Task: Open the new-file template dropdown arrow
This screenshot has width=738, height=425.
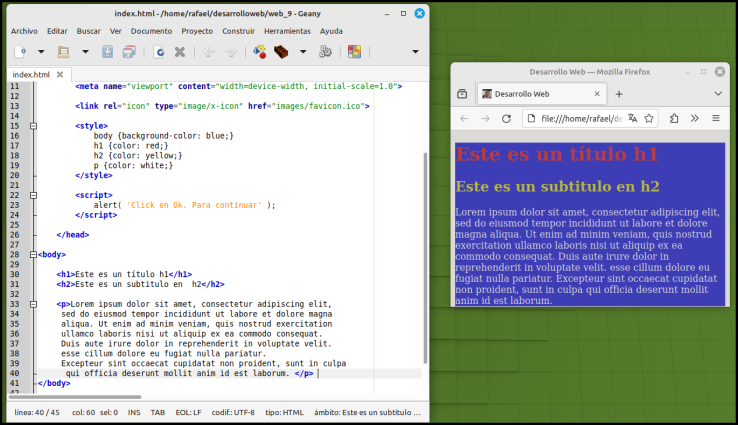Action: 41,52
